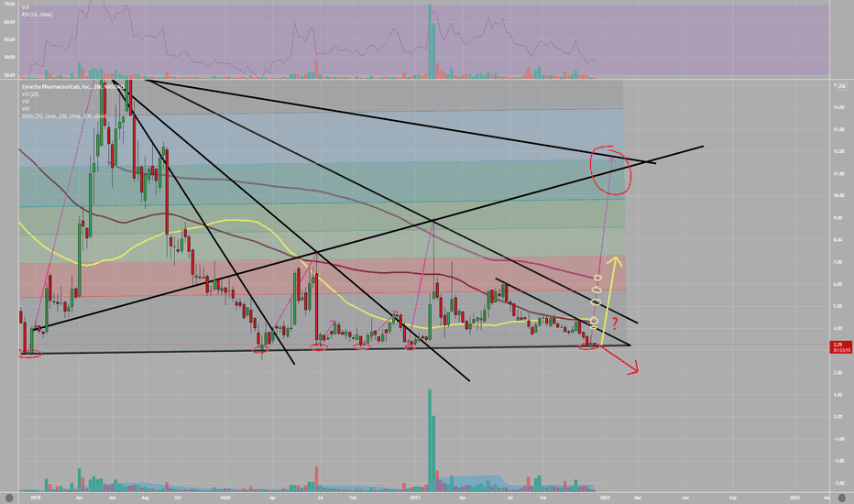Click the 14.00 price axis value
The image size is (854, 504).
pyautogui.click(x=838, y=107)
